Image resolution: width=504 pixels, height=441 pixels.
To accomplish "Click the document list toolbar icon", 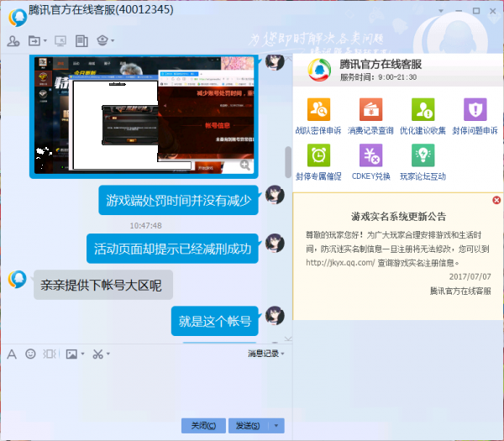I will point(81,41).
